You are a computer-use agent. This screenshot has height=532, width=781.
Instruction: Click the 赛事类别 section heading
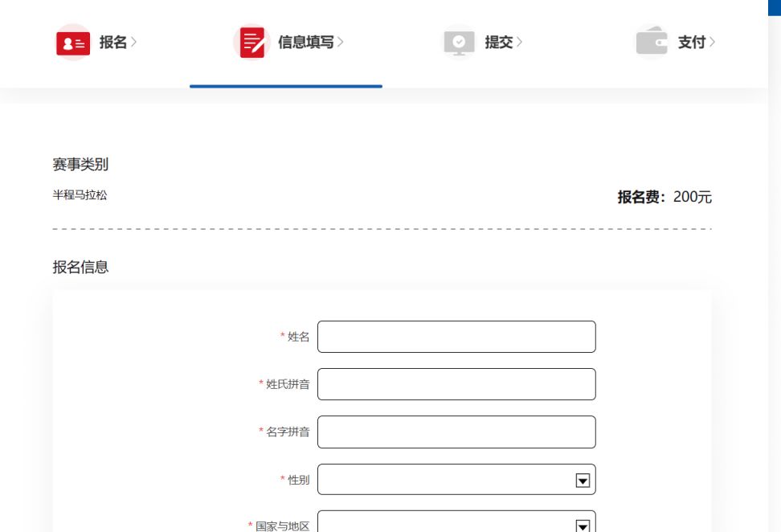[80, 165]
